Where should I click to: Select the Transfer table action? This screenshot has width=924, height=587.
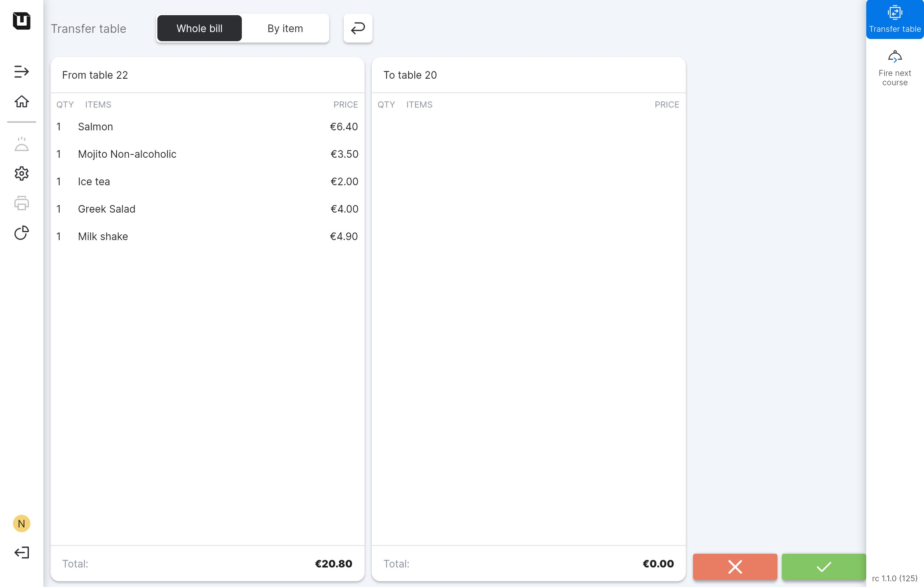click(x=895, y=19)
